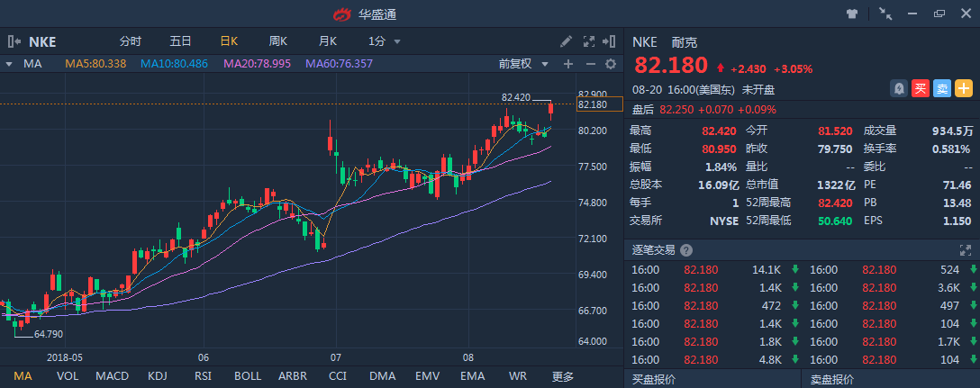This screenshot has height=388, width=980.
Task: Select the CCI indicator tab
Action: (338, 376)
